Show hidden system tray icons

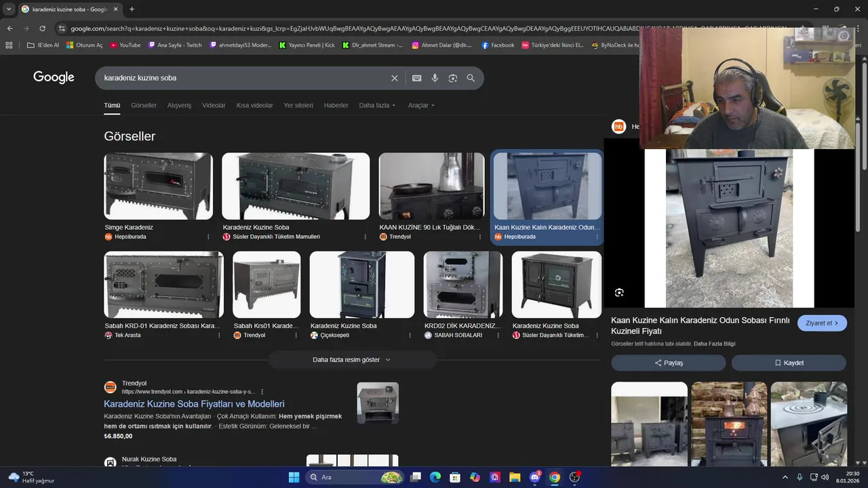tap(785, 477)
